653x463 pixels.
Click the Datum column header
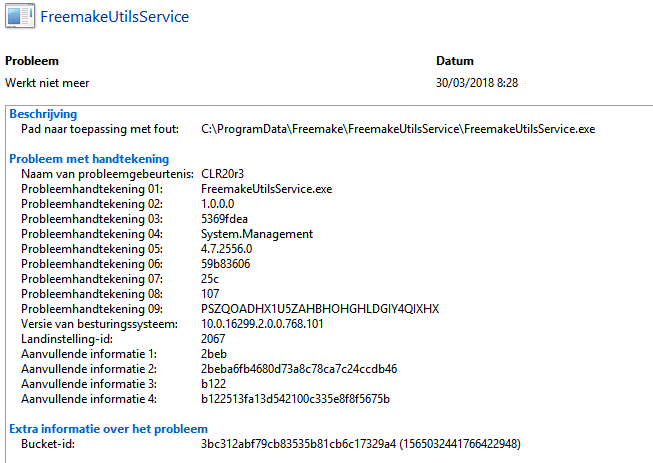(x=455, y=61)
